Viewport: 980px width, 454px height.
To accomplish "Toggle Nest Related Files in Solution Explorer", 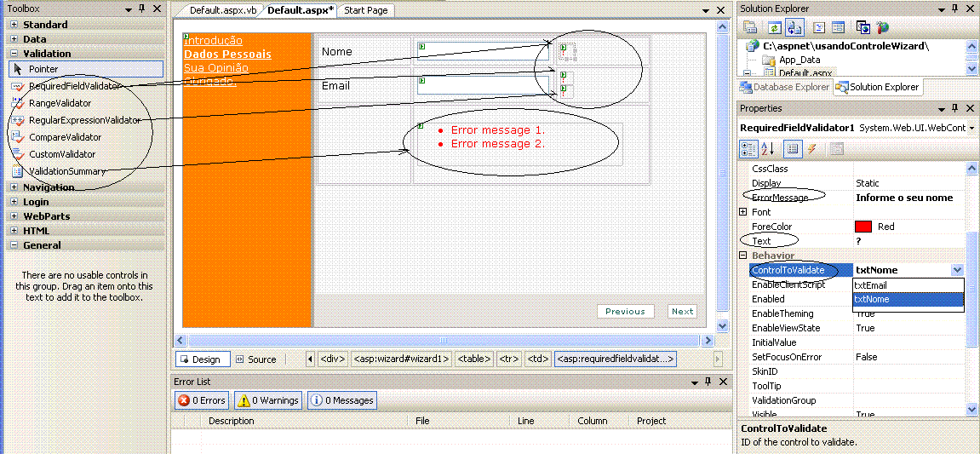I will (x=794, y=27).
